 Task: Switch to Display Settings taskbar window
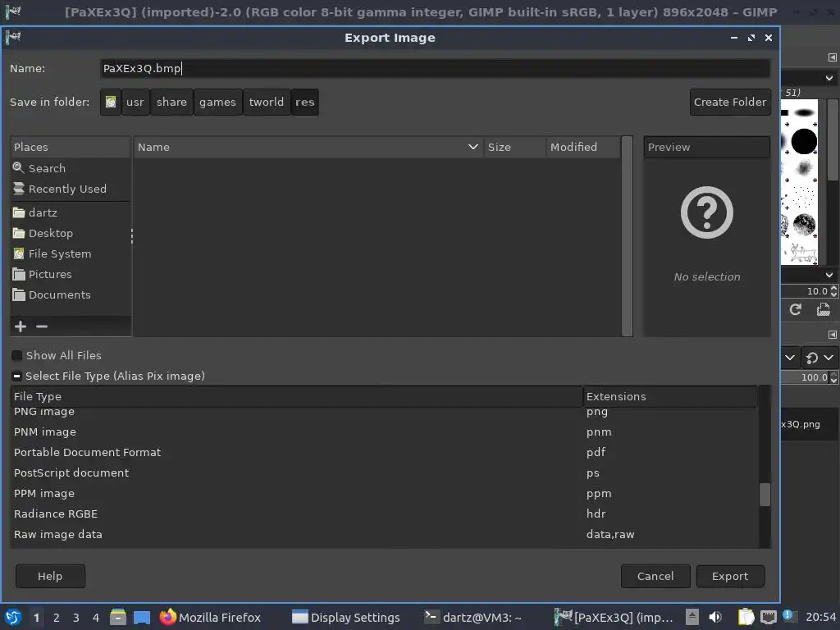coord(346,617)
